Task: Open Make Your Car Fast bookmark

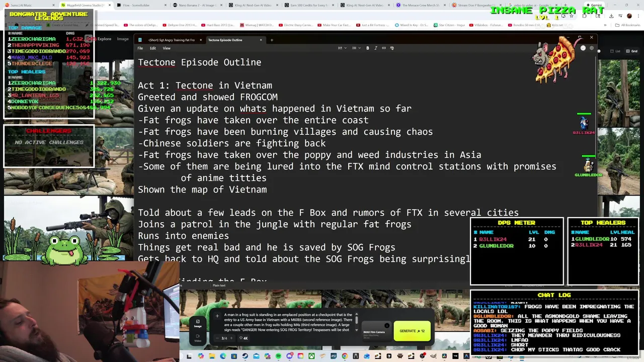Action: [334, 25]
